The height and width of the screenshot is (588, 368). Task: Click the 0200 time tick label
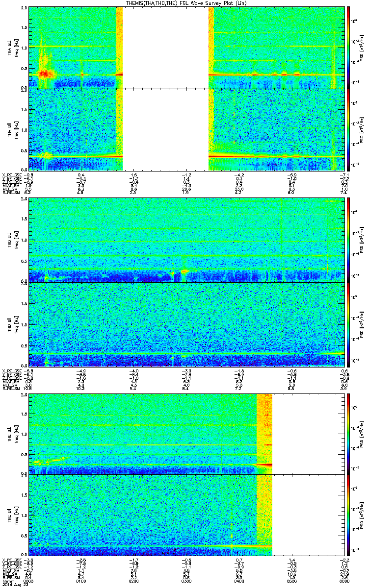134,582
